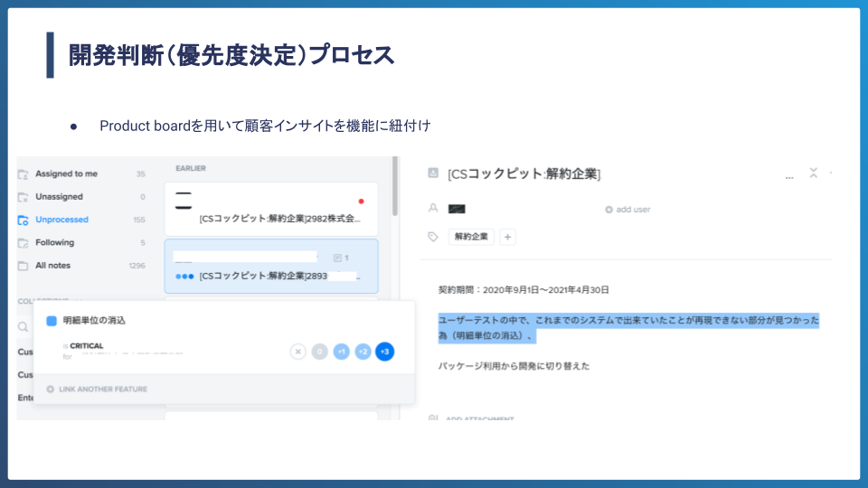Click the redacted owner avatar
This screenshot has height=488, width=868.
click(x=457, y=209)
